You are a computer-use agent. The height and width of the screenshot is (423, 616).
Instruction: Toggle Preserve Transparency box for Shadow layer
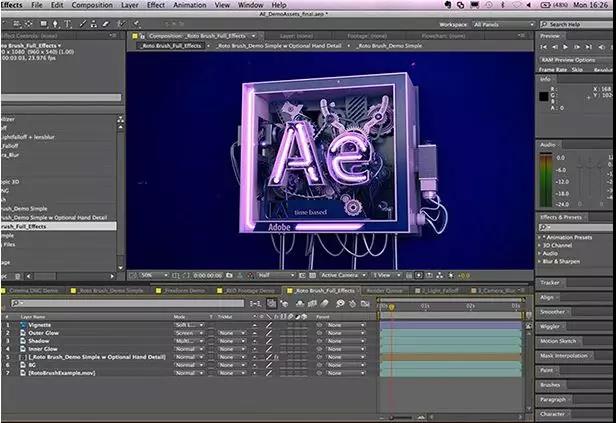click(211, 341)
